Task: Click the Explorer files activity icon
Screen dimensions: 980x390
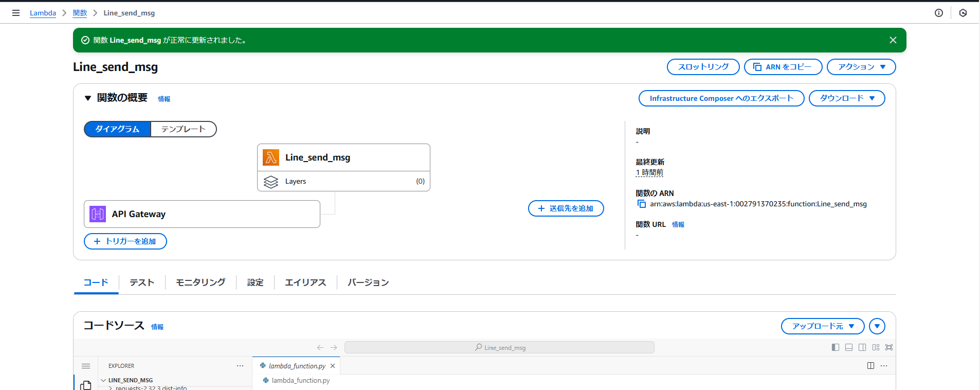Action: click(x=86, y=385)
